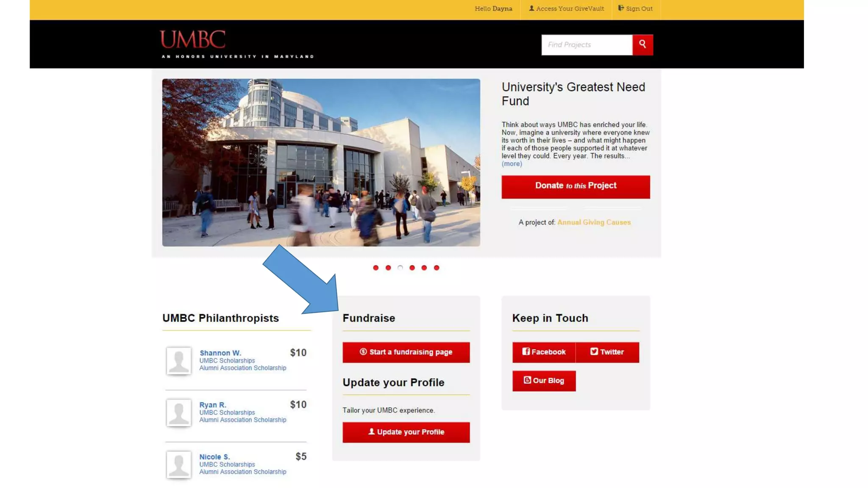Click Nicole S. profile avatar

point(178,464)
